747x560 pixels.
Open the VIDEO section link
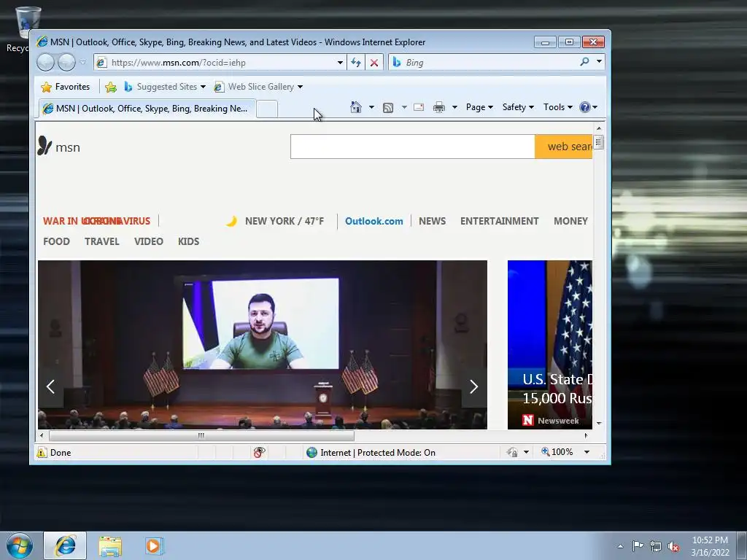[x=149, y=241]
